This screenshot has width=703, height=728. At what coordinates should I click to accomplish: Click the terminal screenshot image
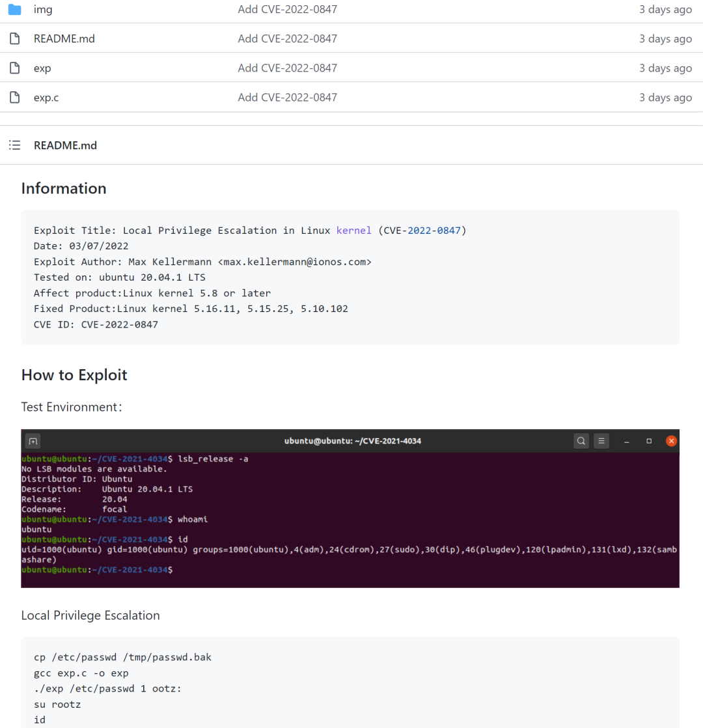click(350, 509)
